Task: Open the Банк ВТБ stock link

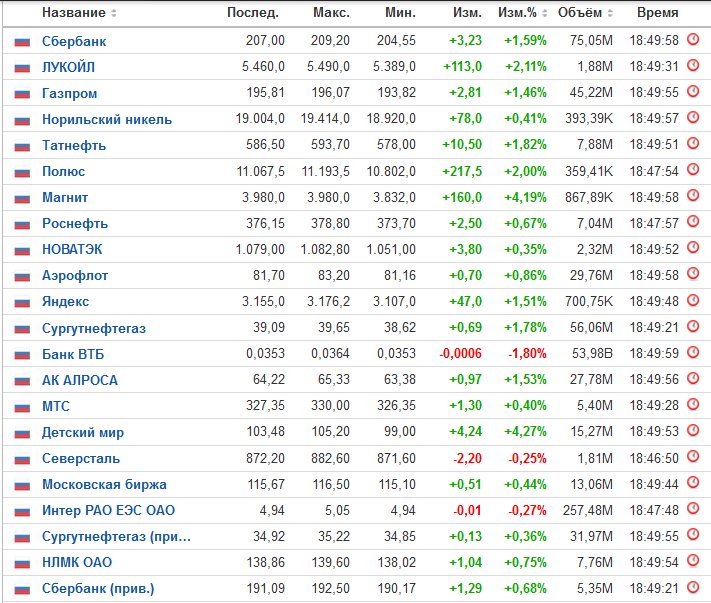Action: point(73,354)
